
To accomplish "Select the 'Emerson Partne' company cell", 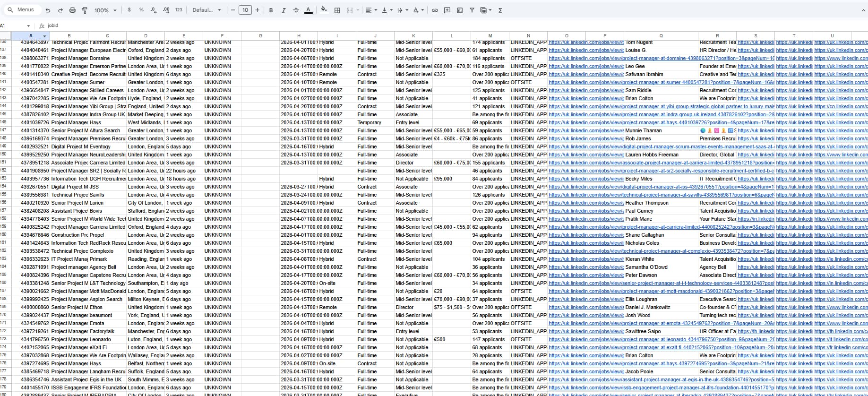I will tap(107, 67).
